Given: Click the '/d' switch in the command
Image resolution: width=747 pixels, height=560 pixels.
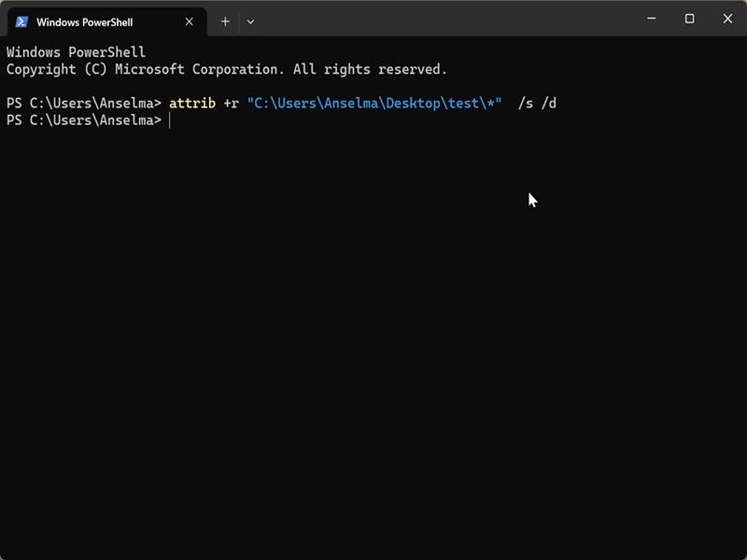Looking at the screenshot, I should point(549,104).
